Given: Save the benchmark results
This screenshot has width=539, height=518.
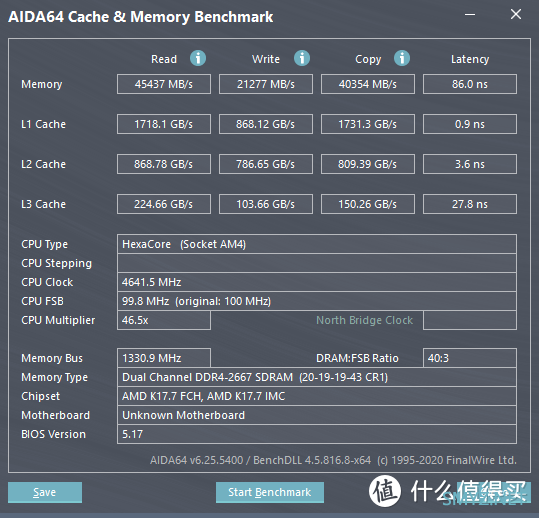Looking at the screenshot, I should 45,492.
